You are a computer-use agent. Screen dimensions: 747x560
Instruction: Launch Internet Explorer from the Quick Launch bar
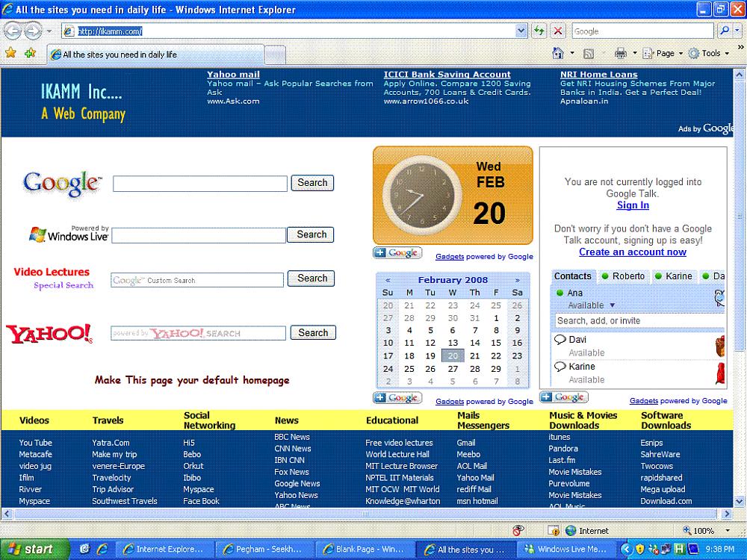(102, 549)
